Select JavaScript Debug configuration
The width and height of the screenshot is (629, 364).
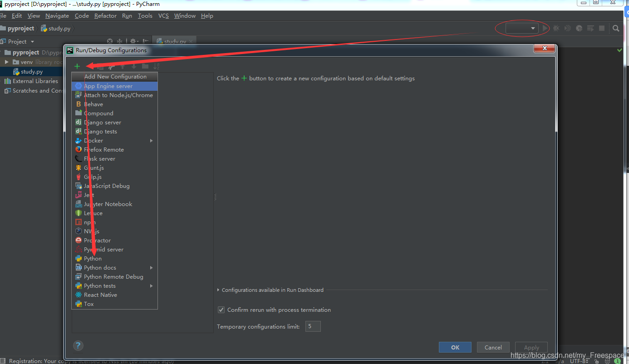click(114, 186)
